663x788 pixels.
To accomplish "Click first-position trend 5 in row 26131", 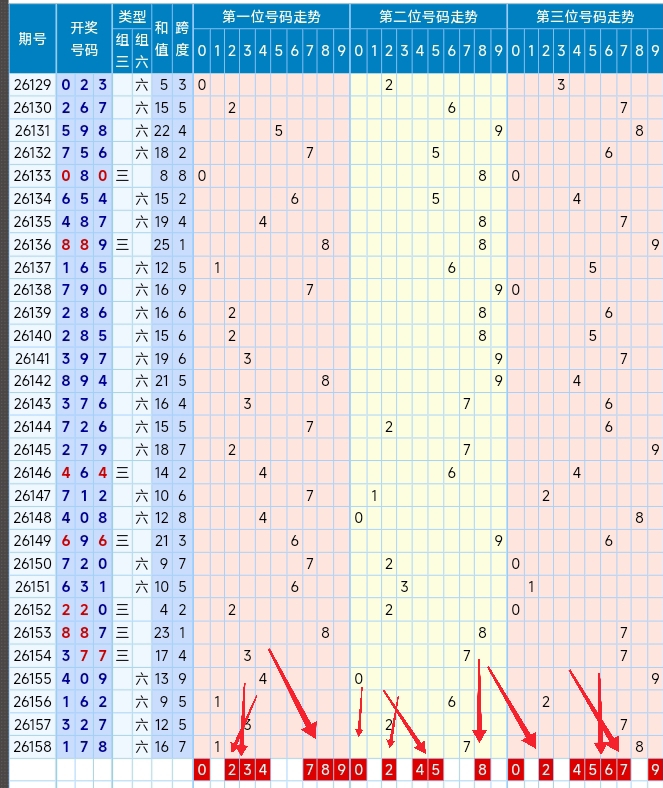I will pyautogui.click(x=278, y=131).
